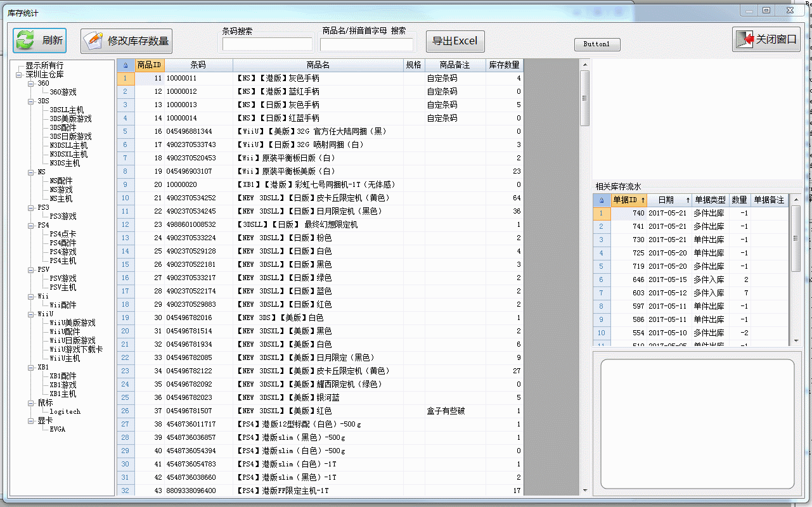Select NS配件 category in tree
The width and height of the screenshot is (812, 507).
click(x=61, y=181)
